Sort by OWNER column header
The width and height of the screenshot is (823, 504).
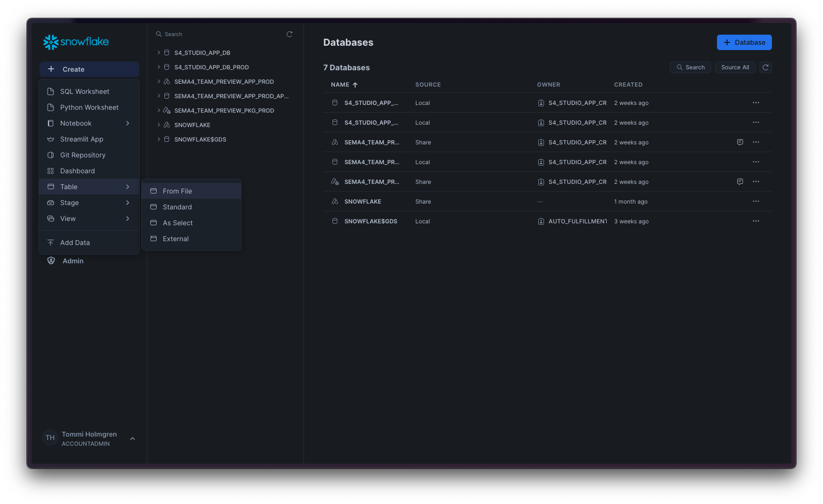[548, 85]
